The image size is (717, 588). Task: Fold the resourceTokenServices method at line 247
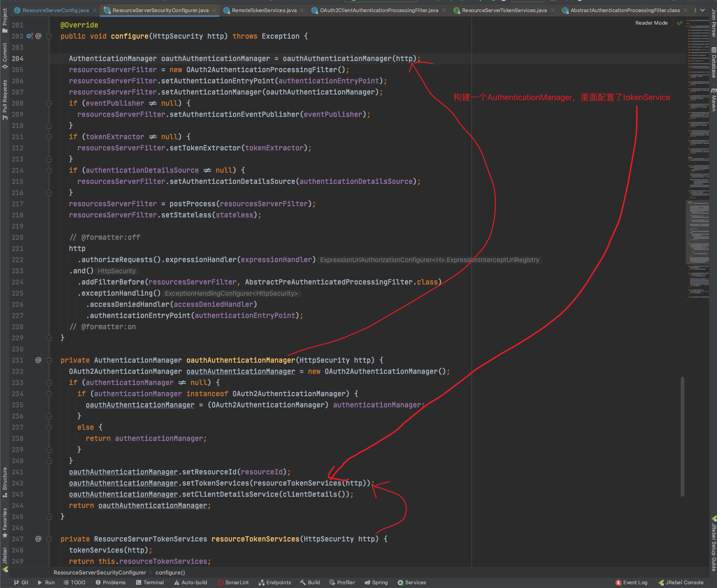[49, 539]
